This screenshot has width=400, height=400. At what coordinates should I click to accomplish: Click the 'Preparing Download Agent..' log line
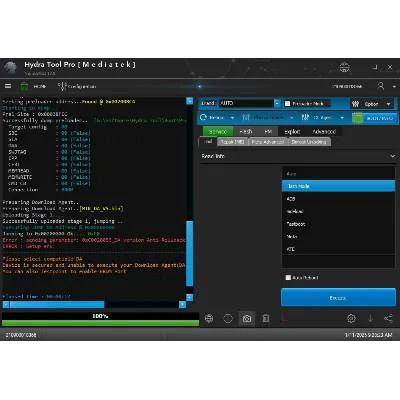41,202
